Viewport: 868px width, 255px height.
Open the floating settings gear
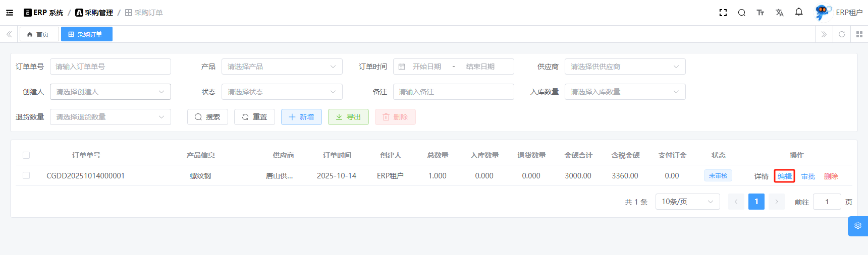coord(857,226)
